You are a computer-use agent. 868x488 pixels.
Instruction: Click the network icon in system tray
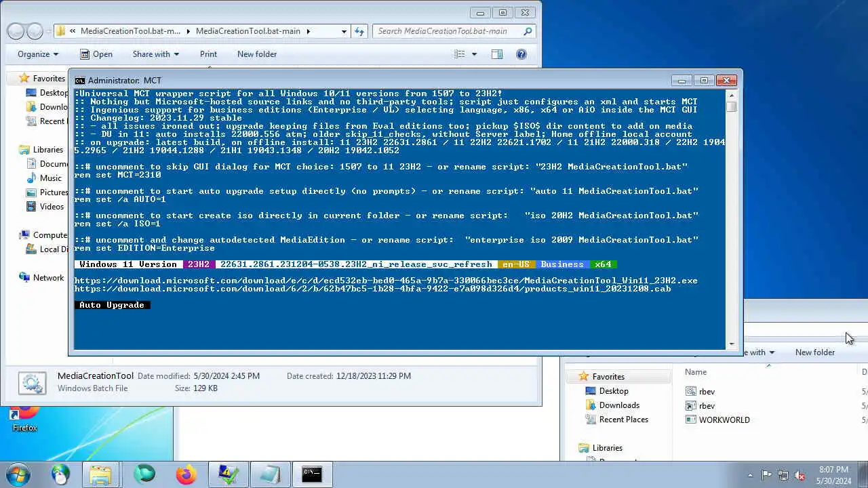pyautogui.click(x=783, y=475)
